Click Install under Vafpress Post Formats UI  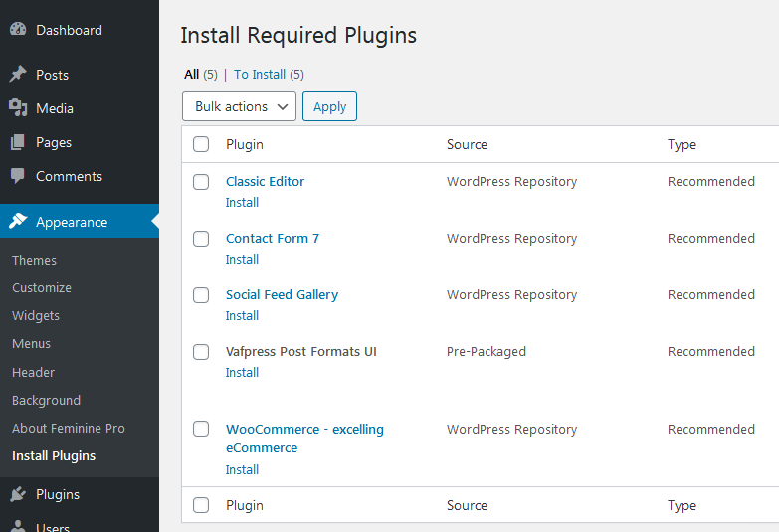(242, 372)
